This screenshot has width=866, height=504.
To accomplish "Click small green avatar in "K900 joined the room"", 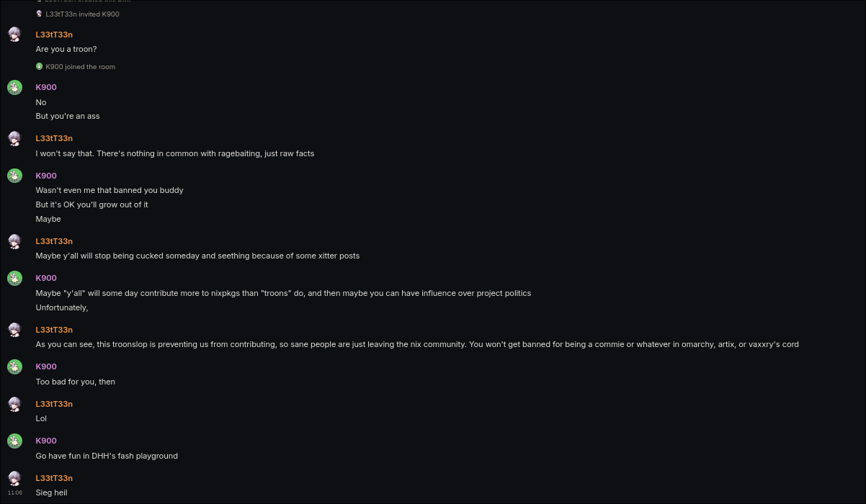I will pyautogui.click(x=40, y=66).
